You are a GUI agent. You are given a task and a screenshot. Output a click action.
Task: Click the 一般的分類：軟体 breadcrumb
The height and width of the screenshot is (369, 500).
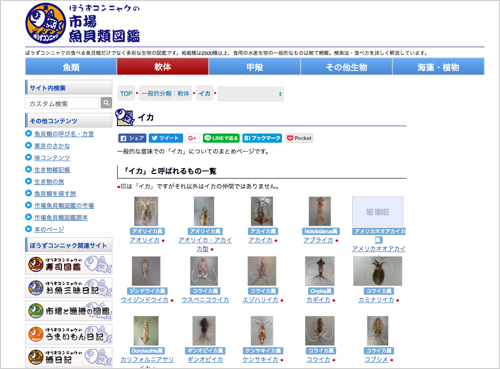pyautogui.click(x=166, y=94)
